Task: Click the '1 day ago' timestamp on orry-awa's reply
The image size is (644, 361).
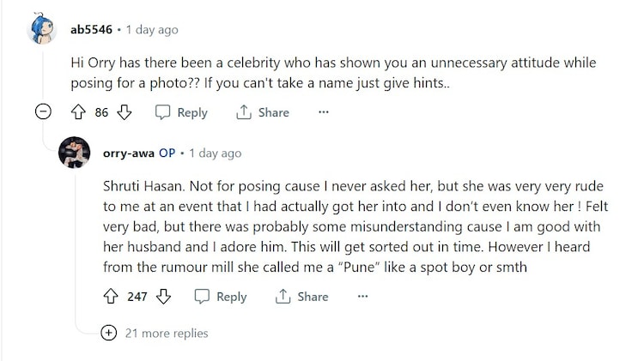Action: 215,153
